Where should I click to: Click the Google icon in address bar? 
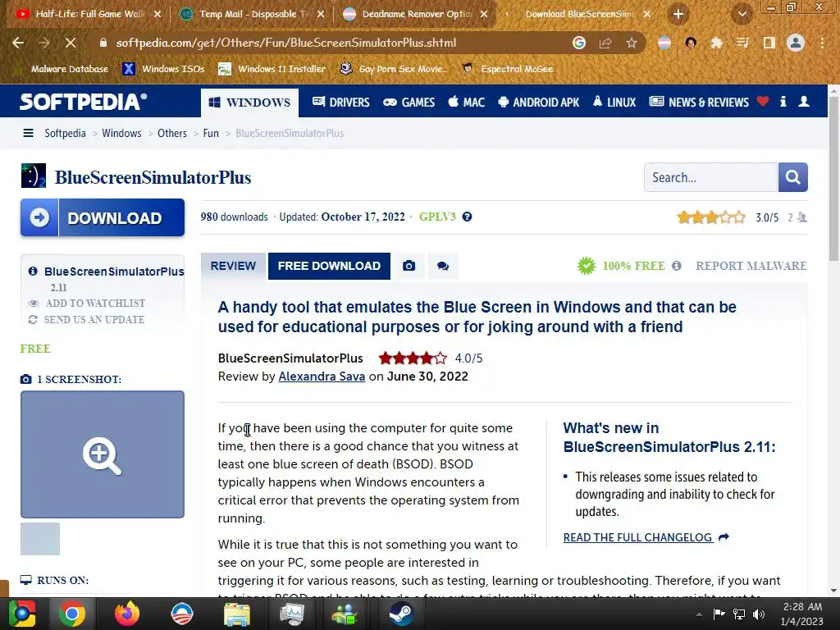click(579, 43)
